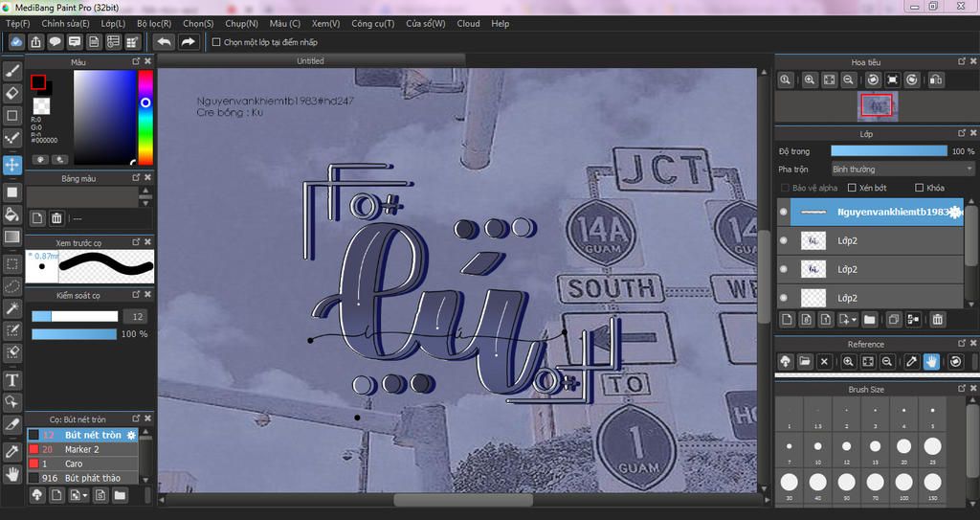Zoom in on the Navigator panel
980x520 pixels.
tap(810, 80)
